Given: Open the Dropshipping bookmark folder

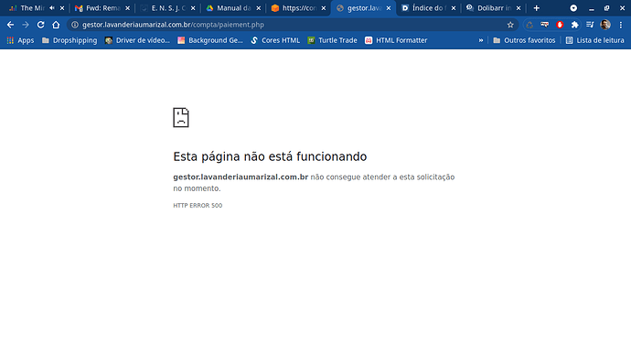Looking at the screenshot, I should (x=70, y=40).
